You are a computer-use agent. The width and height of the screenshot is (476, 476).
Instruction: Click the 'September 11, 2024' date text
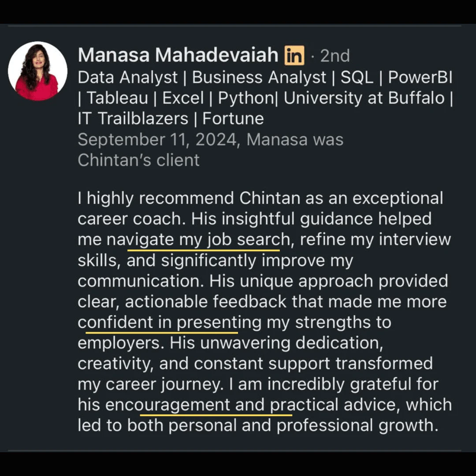(157, 140)
